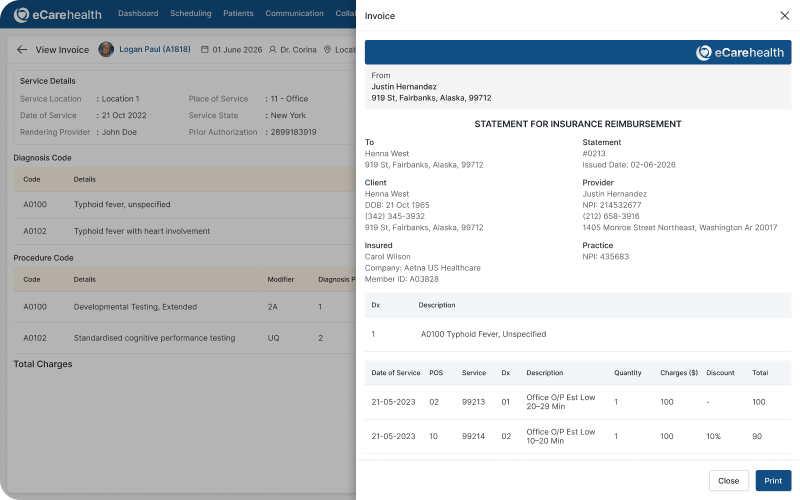Click the 'Date of Service' column header

(x=396, y=373)
